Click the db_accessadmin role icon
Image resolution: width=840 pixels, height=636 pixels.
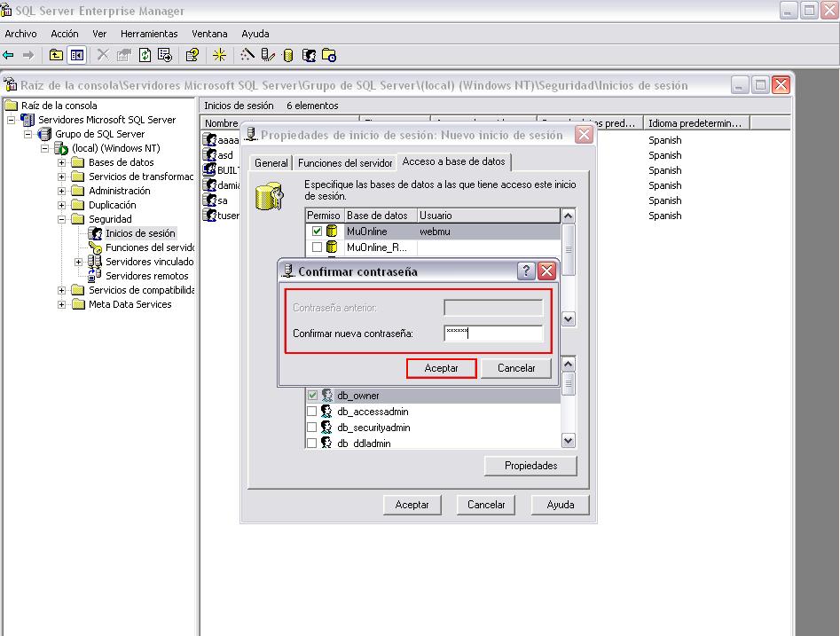click(x=326, y=412)
